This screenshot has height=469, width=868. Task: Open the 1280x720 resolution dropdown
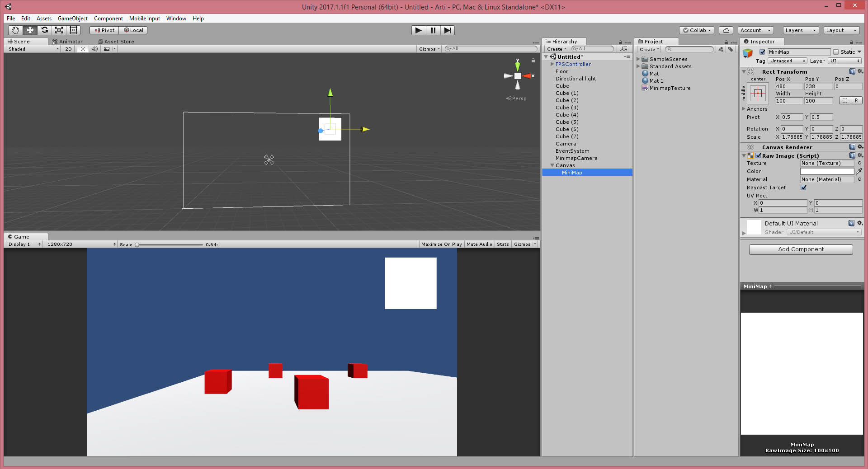(x=81, y=244)
